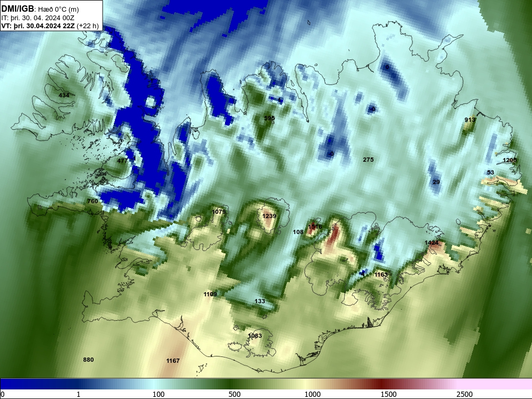Select the VT: þri. 30.04.2024 22Z line
This screenshot has width=532, height=399.
tap(50, 26)
